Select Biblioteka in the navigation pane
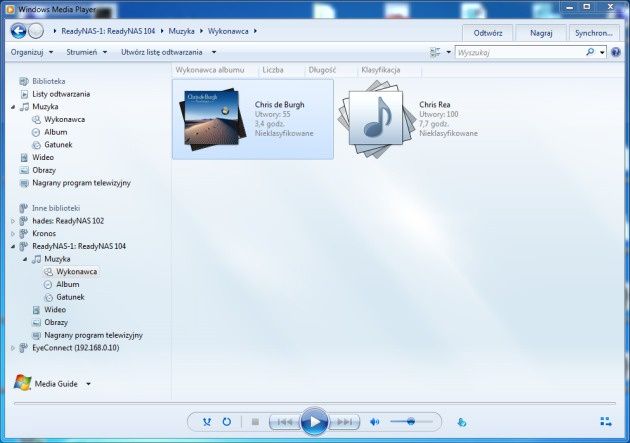This screenshot has height=443, width=630. 49,81
